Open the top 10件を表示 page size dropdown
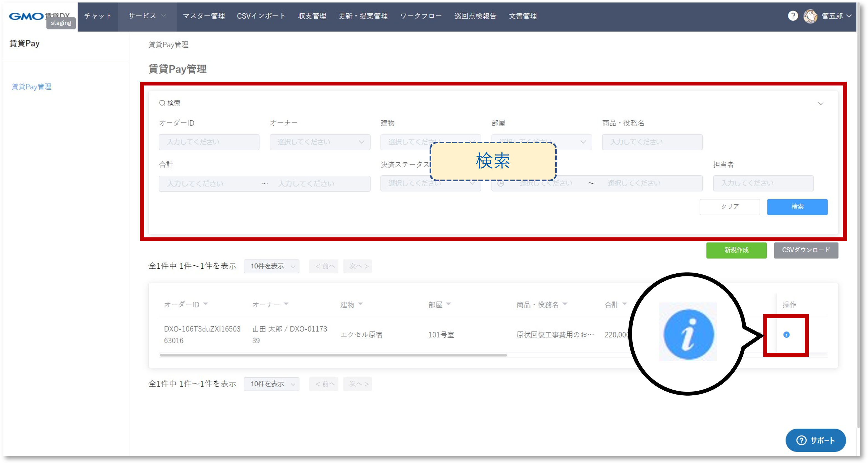The width and height of the screenshot is (868, 464). [271, 266]
